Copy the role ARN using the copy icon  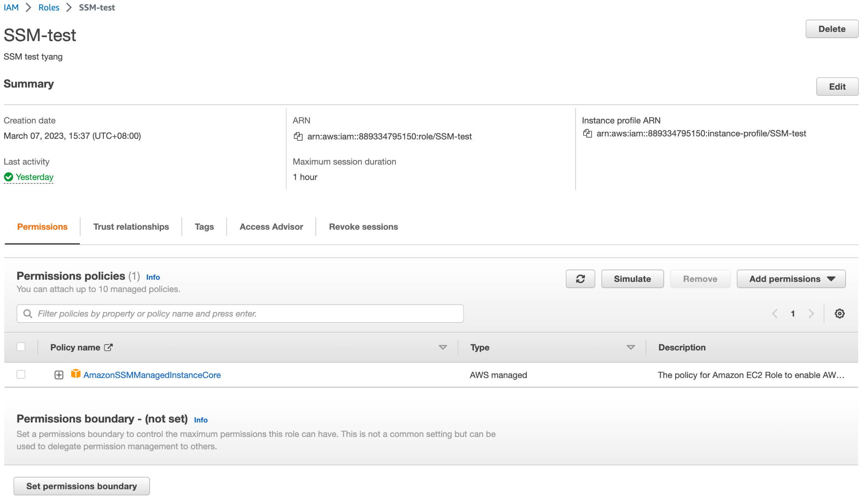tap(299, 136)
